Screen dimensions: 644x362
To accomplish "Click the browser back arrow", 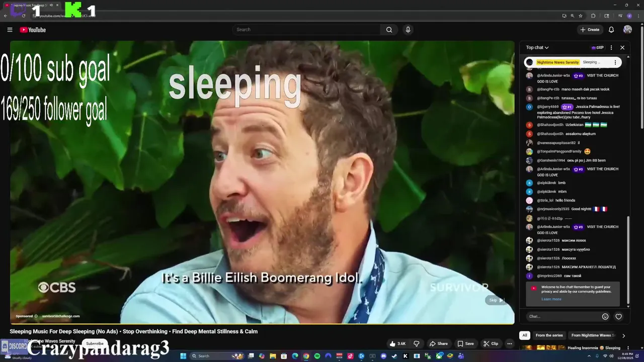I will [x=6, y=16].
